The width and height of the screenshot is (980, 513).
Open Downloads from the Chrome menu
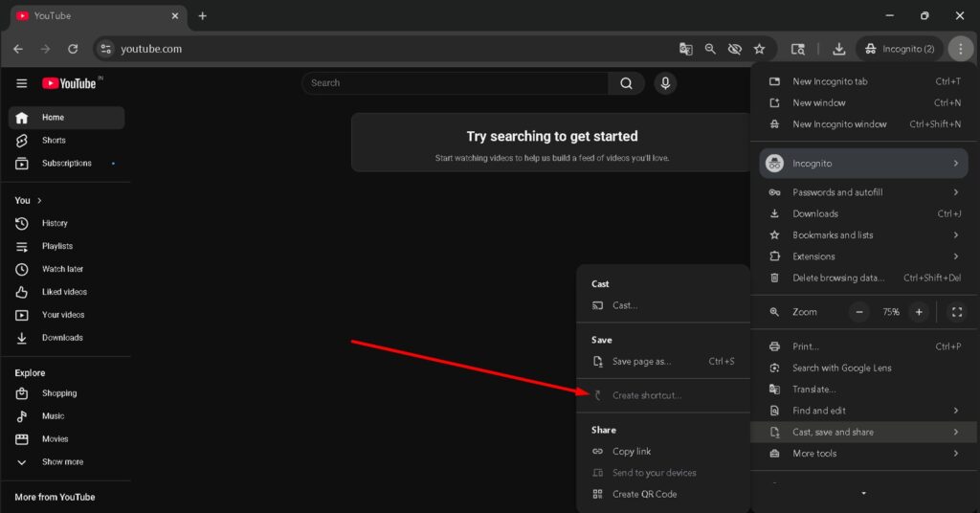pyautogui.click(x=864, y=213)
